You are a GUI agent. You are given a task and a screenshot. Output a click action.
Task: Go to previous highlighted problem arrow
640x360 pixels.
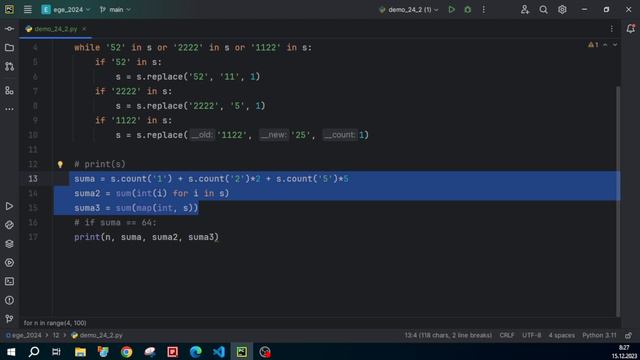(x=605, y=44)
